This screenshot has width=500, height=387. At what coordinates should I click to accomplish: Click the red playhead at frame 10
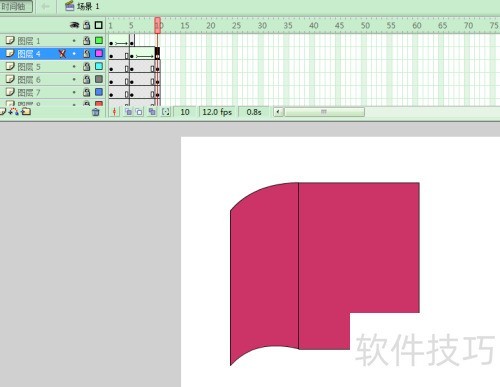point(157,25)
